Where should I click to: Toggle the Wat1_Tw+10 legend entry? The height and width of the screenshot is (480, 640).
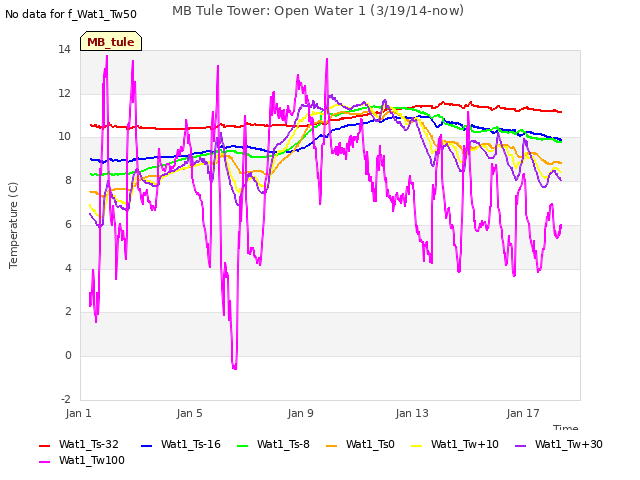point(455,444)
